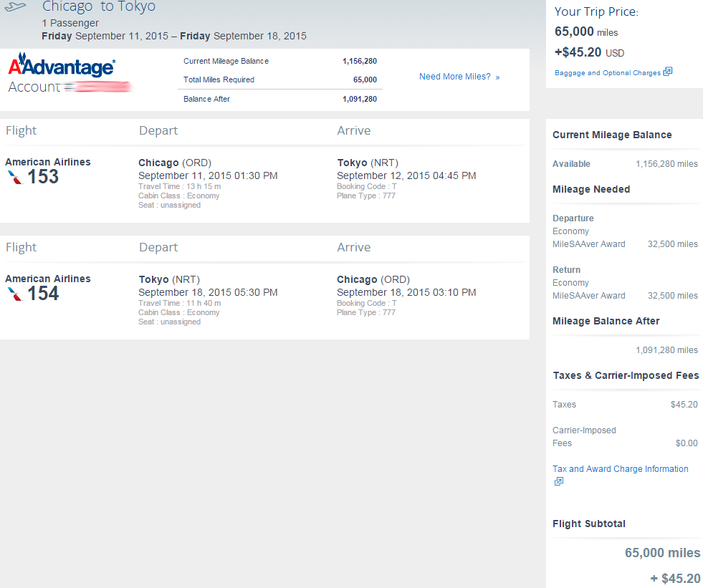Click Total Miles Required value 65,000
The height and width of the screenshot is (588, 703).
[365, 79]
